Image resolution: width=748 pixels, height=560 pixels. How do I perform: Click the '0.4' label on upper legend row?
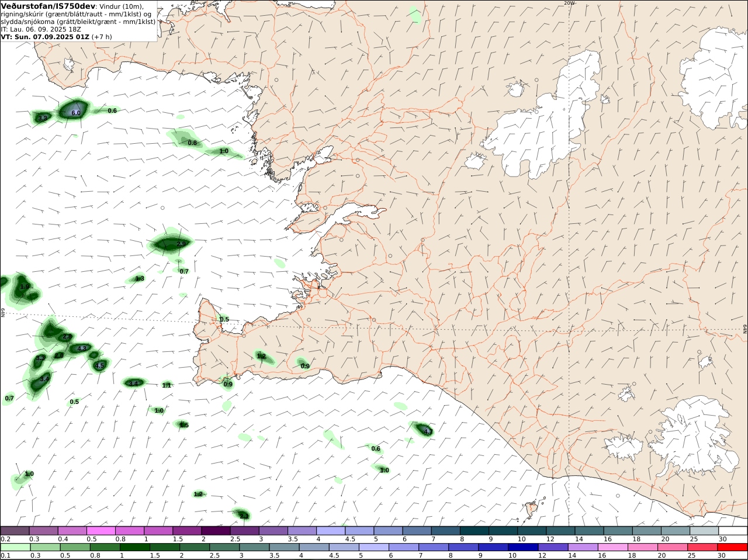point(63,538)
